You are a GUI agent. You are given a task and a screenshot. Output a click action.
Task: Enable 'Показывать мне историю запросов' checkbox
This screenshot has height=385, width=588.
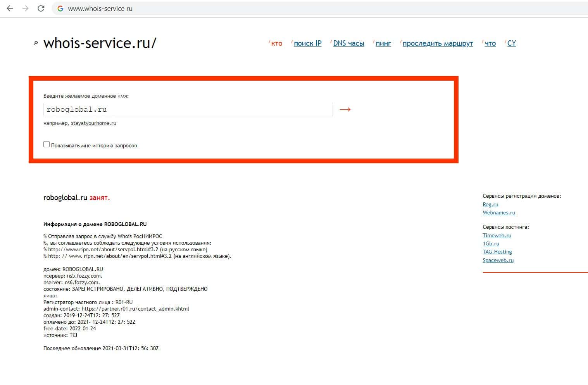pyautogui.click(x=47, y=145)
